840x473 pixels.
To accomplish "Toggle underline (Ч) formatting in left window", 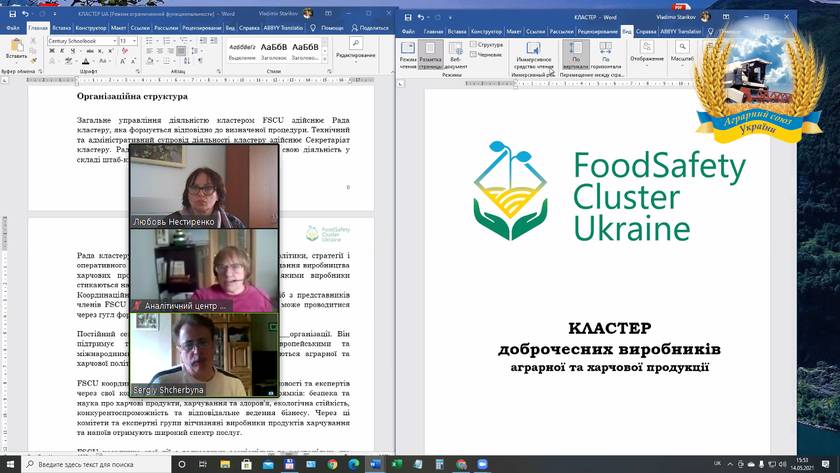I will pos(73,51).
